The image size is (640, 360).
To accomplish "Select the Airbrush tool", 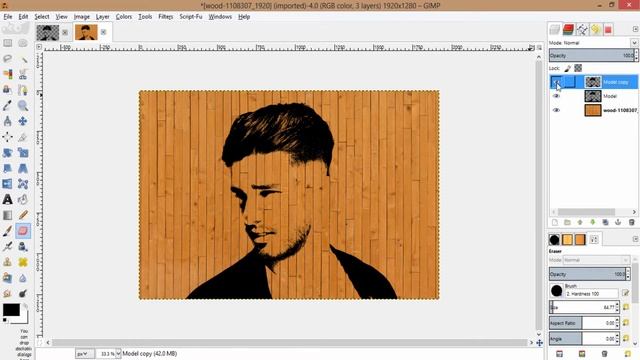I will [x=7, y=247].
